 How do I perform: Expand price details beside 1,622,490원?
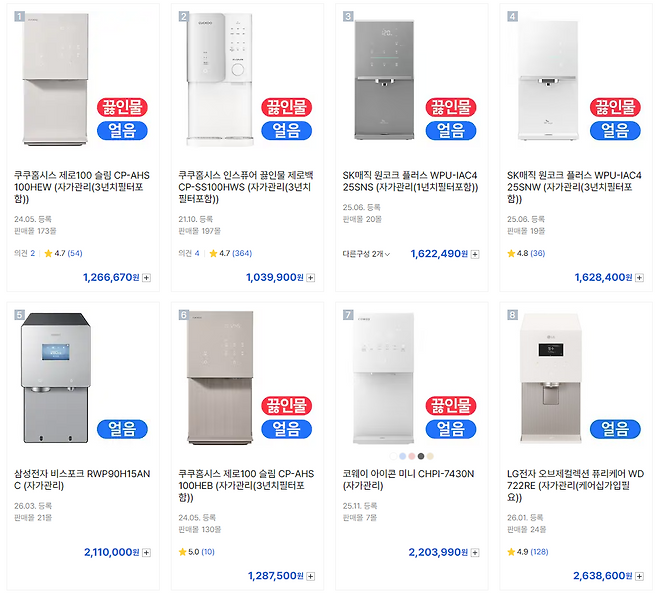point(474,254)
